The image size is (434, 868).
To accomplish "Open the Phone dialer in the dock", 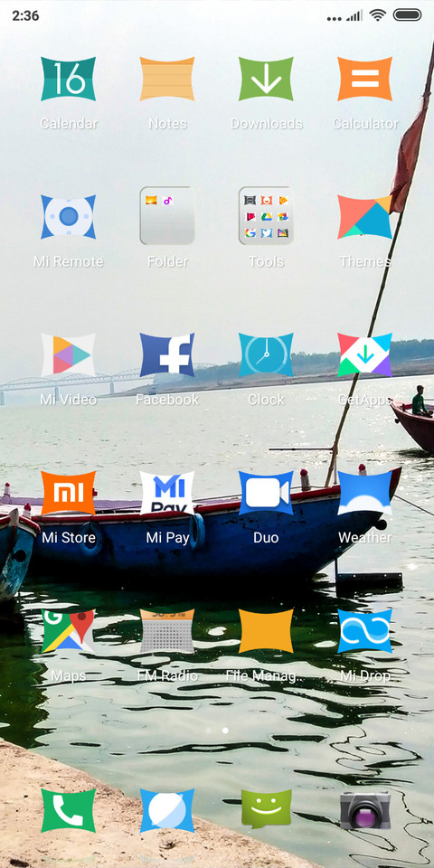I will point(68,810).
